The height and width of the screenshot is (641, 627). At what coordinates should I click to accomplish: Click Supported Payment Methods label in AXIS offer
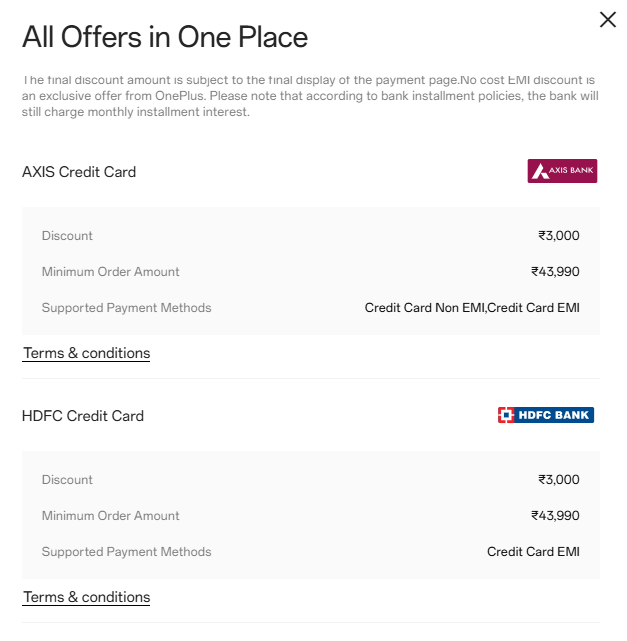pos(127,308)
